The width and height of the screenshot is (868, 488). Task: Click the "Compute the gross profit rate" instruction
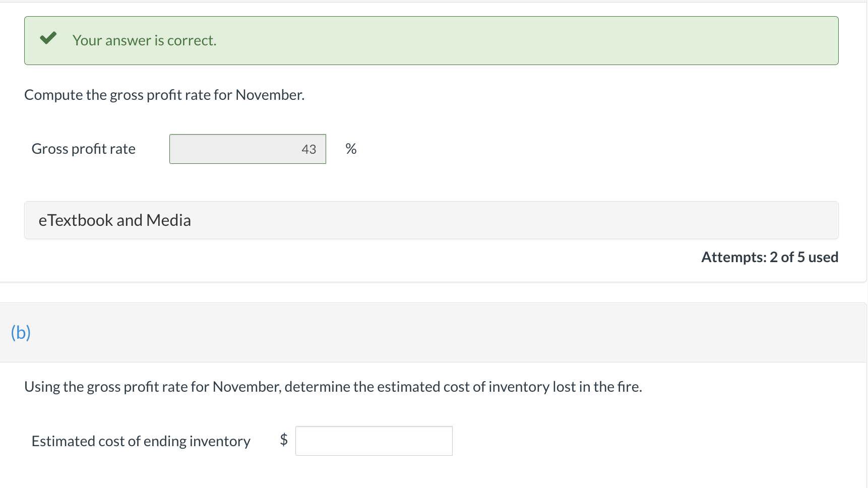164,95
